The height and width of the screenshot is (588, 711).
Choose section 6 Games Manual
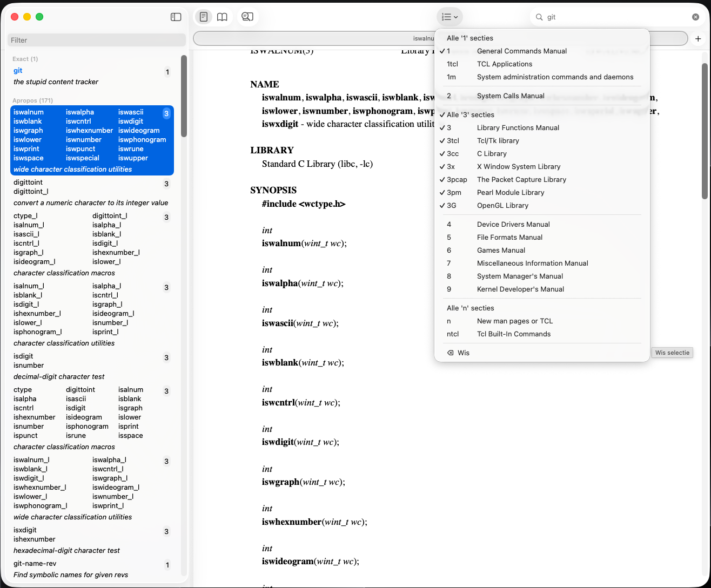click(542, 251)
